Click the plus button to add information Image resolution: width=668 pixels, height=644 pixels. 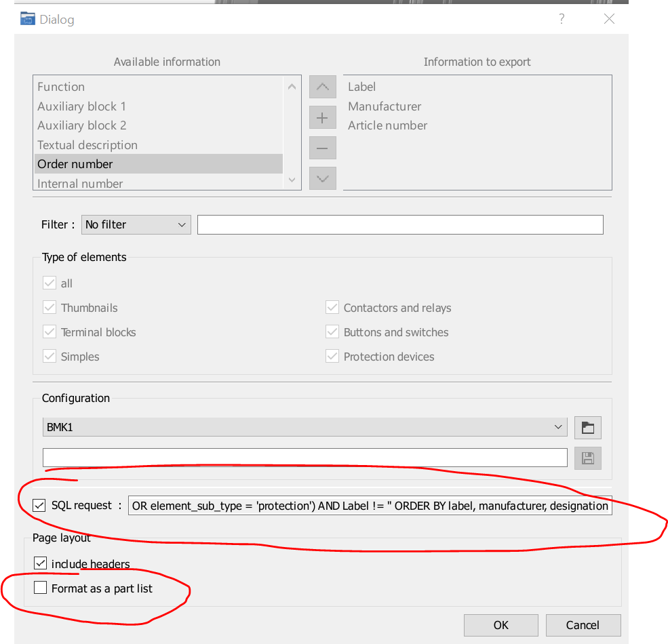(322, 118)
